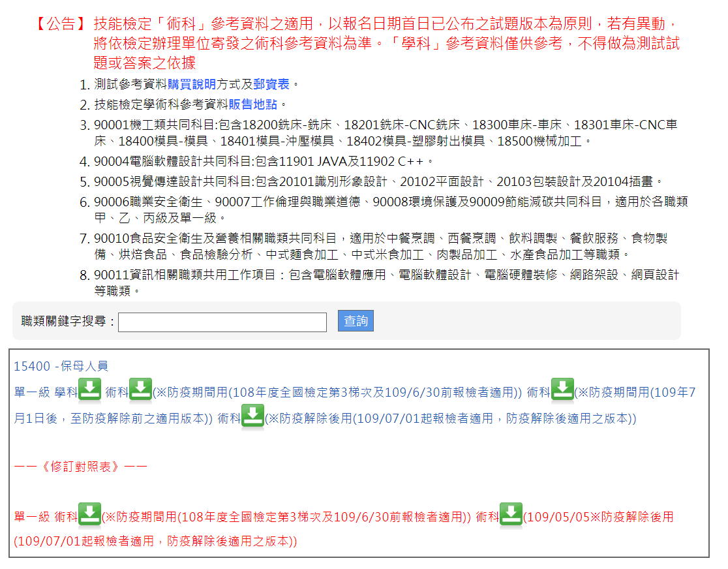The width and height of the screenshot is (728, 569).
Task: Click list item 6 about 90006職業安全衛生
Action: pyautogui.click(x=391, y=209)
